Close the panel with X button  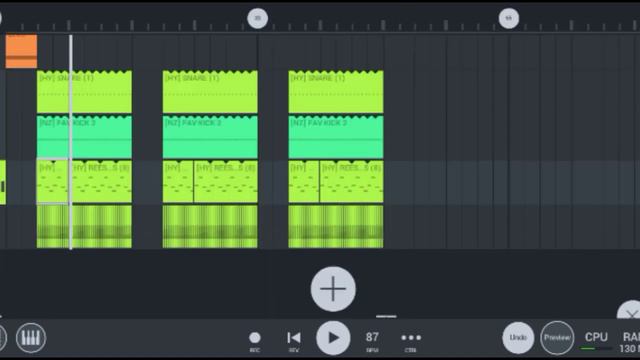pos(631,310)
